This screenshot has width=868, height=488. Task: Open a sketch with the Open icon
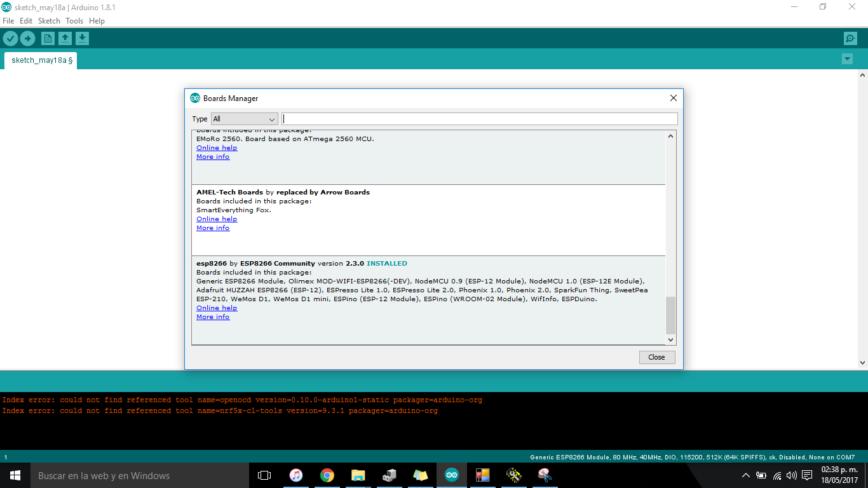(x=65, y=39)
